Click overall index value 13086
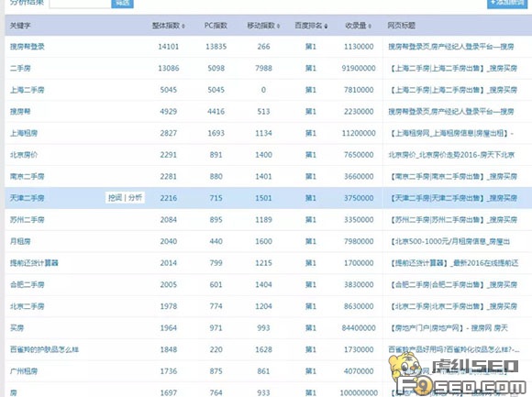Screen dimensions: 532x397 pos(168,68)
